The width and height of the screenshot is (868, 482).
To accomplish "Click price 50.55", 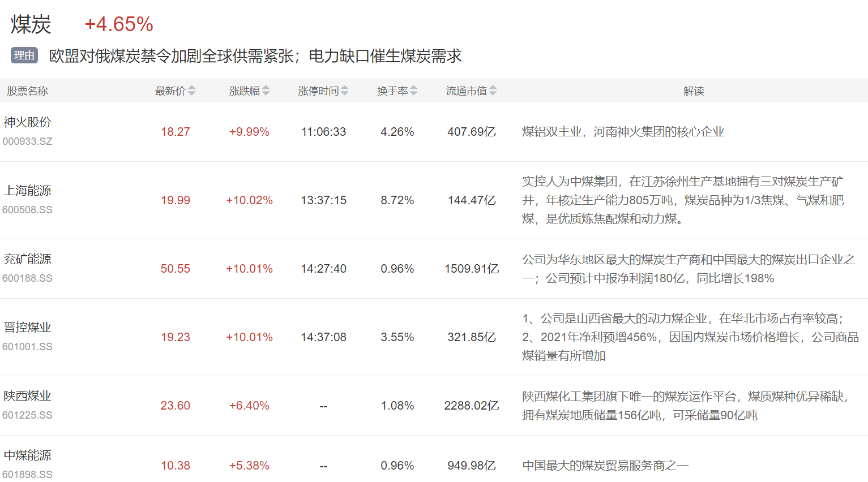I will tap(176, 269).
